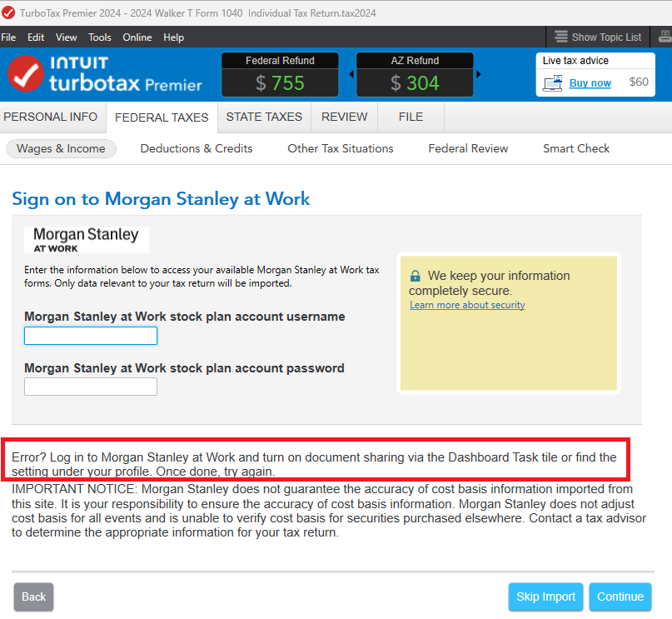Image resolution: width=672 pixels, height=619 pixels.
Task: Click the Buy now link
Action: pos(590,83)
